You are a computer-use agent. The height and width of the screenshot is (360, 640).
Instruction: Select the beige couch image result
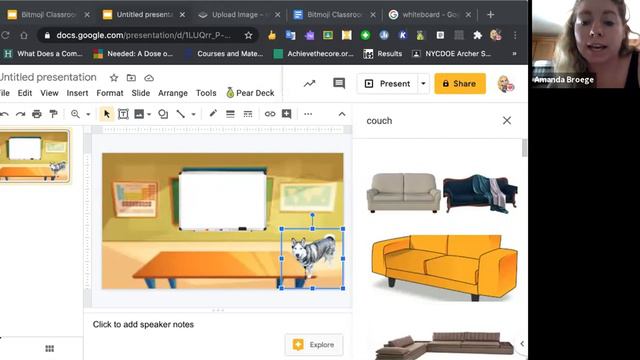click(403, 192)
